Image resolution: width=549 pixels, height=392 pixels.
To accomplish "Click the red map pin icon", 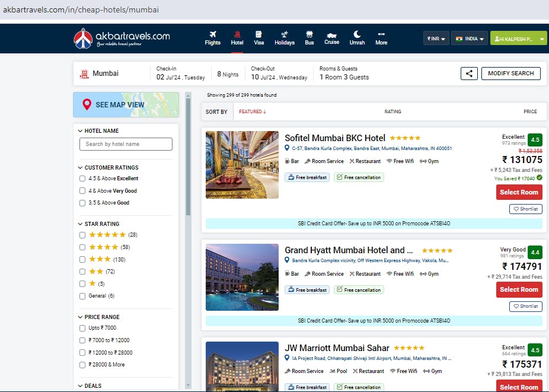I will (x=87, y=104).
